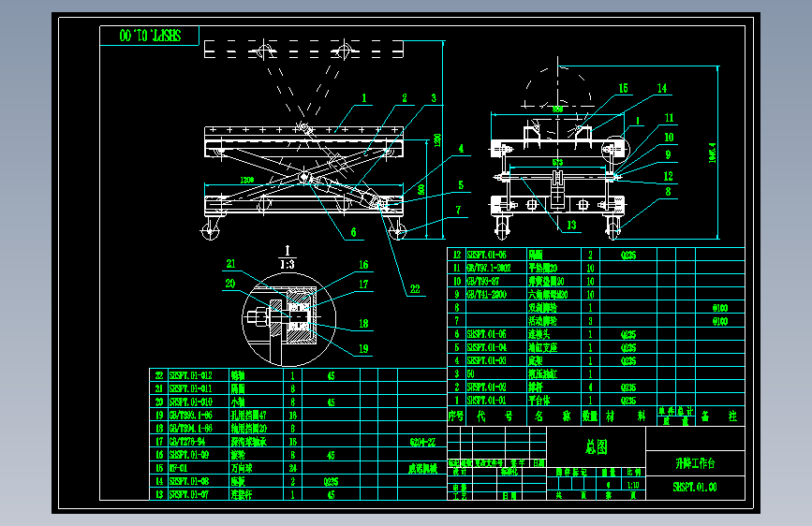Select part code SHSPT.01-01
This screenshot has height=526, width=812.
point(486,401)
